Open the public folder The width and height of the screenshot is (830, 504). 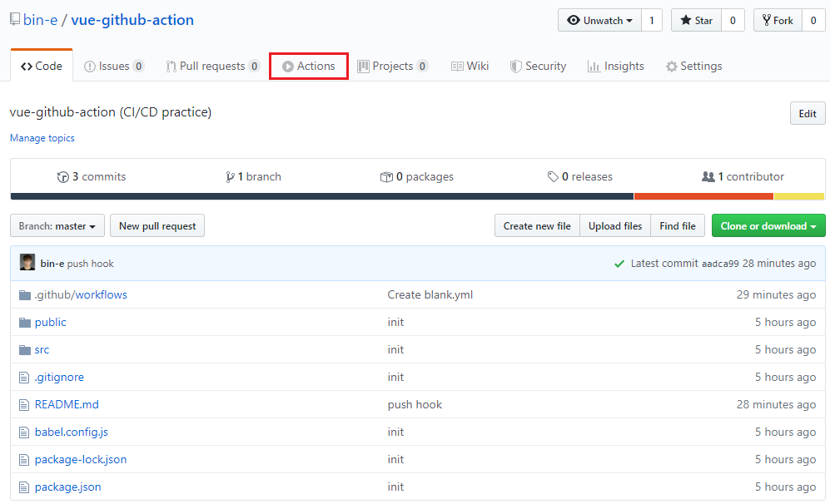[50, 323]
